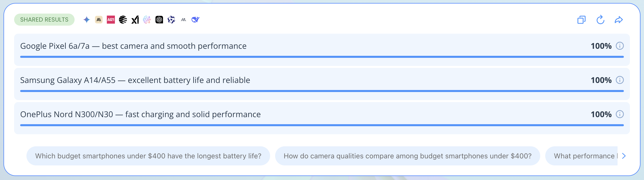The width and height of the screenshot is (644, 180).
Task: Select the camera qualities comparison suggestion
Action: [407, 156]
